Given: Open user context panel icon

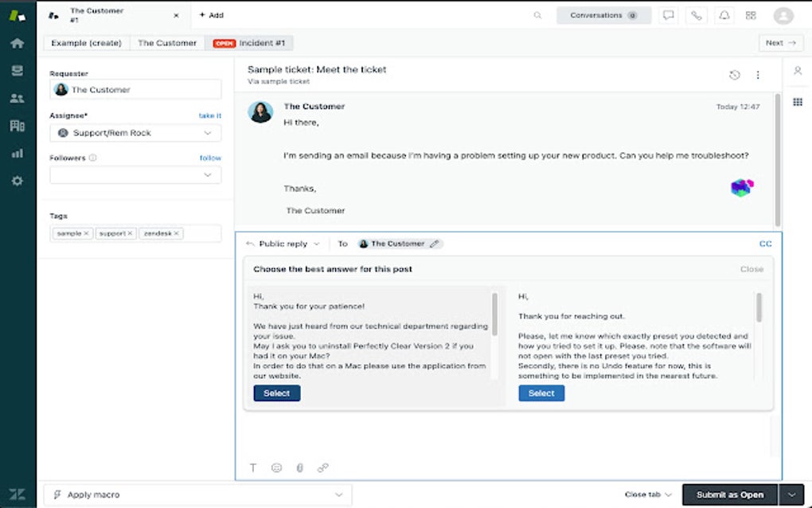Looking at the screenshot, I should 798,71.
